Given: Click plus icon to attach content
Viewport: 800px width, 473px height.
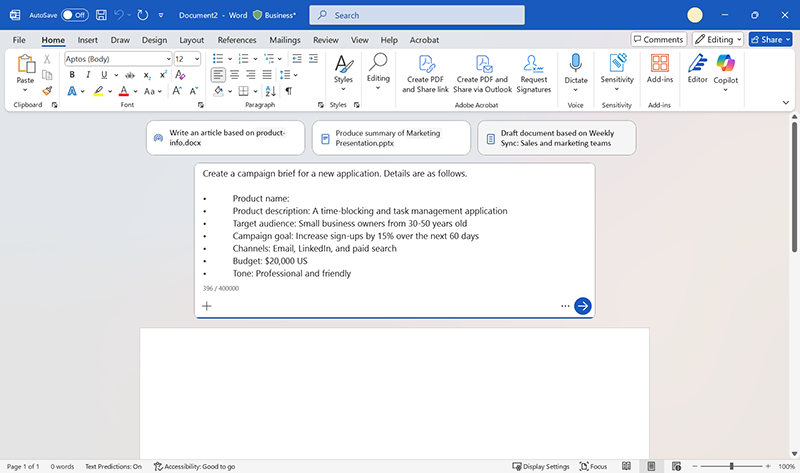Looking at the screenshot, I should [207, 306].
